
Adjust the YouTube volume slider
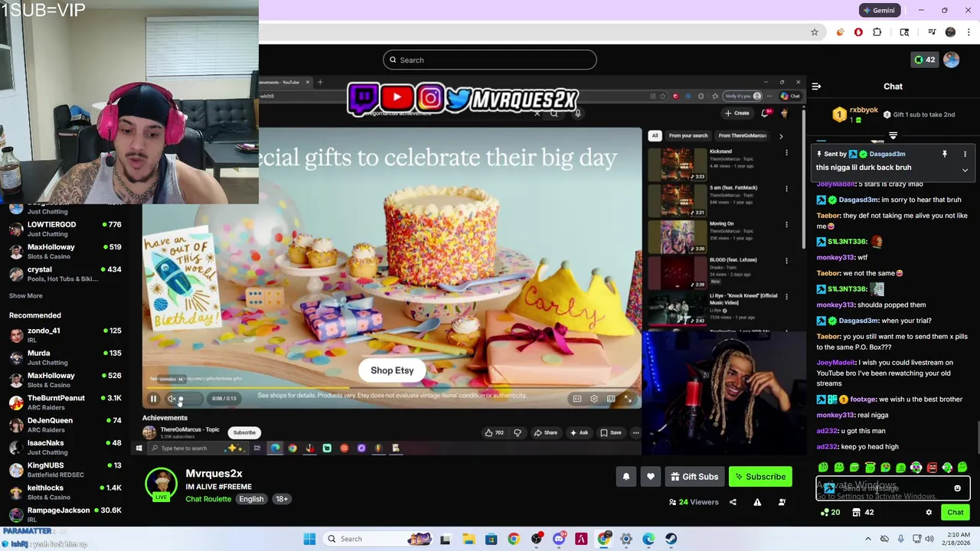click(190, 398)
